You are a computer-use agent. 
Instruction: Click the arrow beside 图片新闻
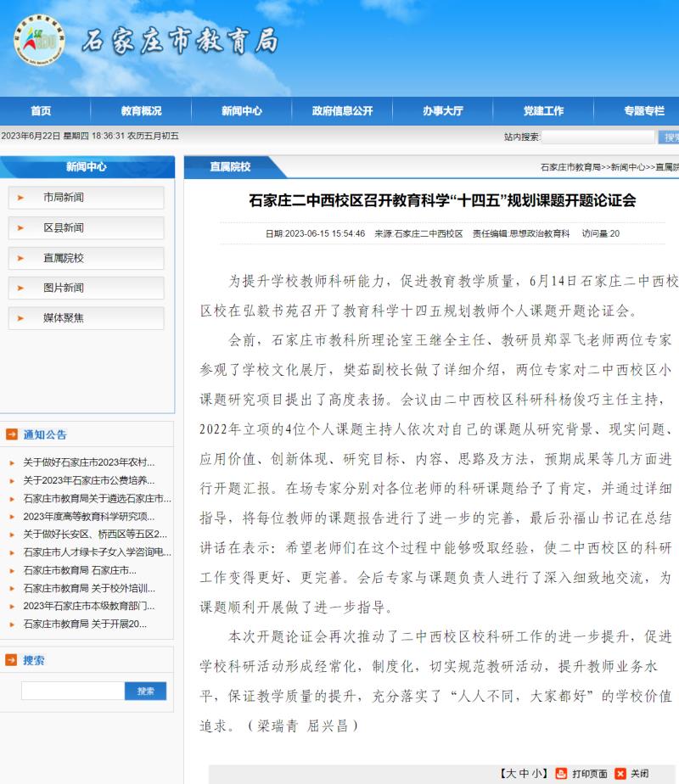(20, 288)
